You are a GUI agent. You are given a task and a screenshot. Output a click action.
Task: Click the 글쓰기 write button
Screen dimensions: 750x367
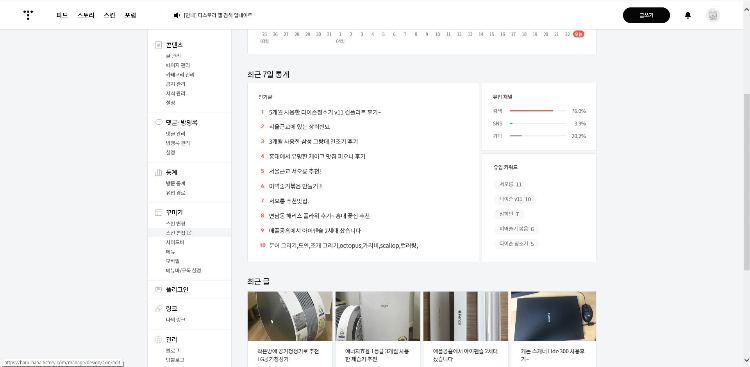pos(646,15)
